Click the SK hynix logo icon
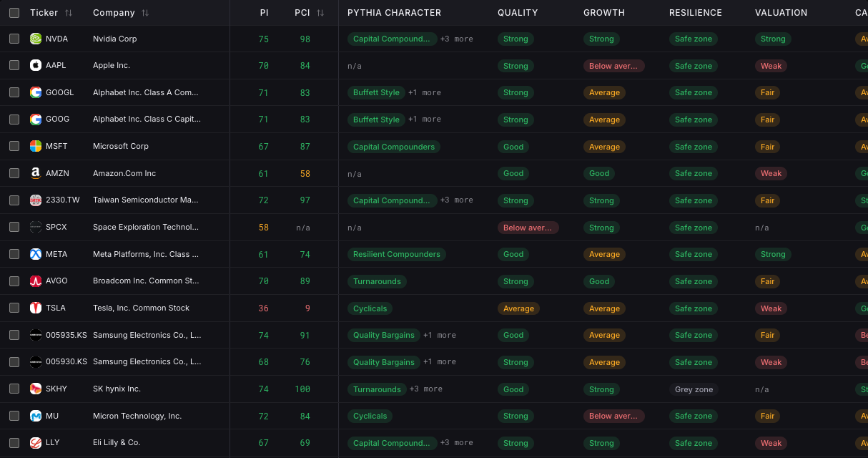868x458 pixels. tap(36, 389)
